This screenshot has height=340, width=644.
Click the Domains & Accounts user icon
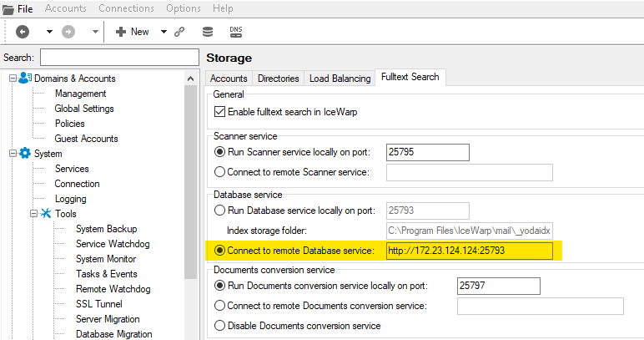click(x=25, y=78)
